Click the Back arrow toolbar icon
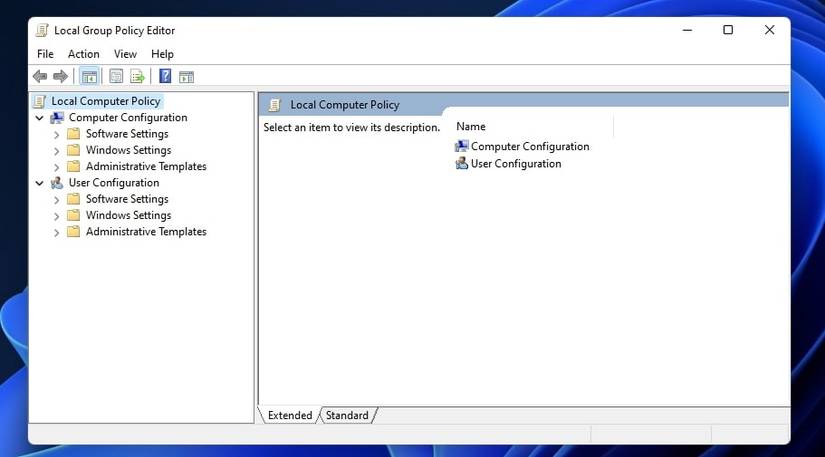825x457 pixels. coord(40,77)
